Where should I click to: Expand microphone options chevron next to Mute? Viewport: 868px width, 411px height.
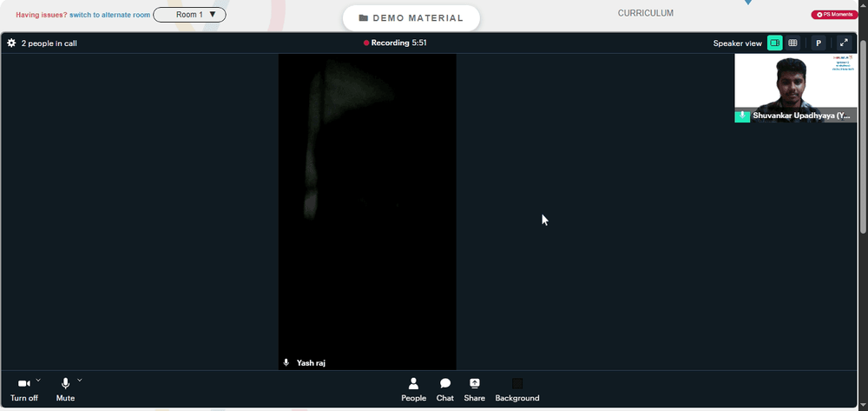tap(80, 380)
